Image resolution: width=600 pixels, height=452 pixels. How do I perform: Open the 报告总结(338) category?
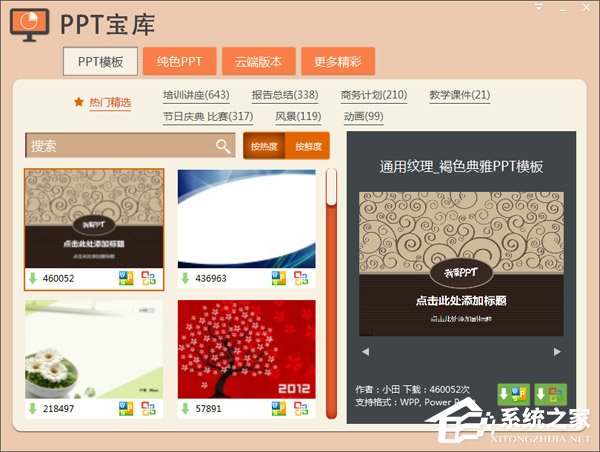pos(285,95)
